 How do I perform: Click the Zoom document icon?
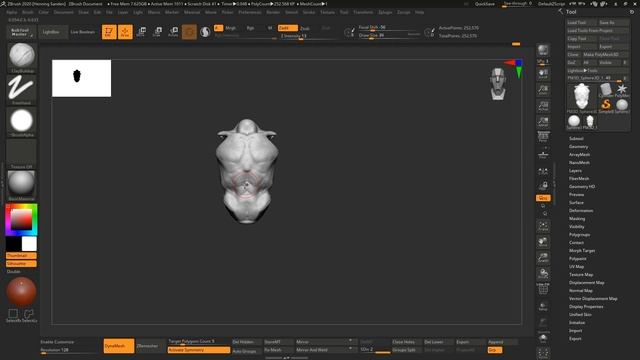tap(543, 89)
